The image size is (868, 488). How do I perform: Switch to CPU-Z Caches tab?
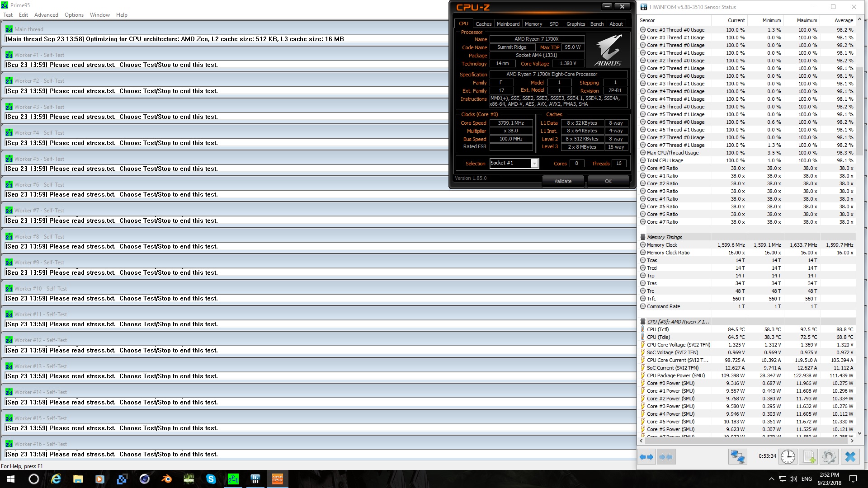[x=483, y=24]
